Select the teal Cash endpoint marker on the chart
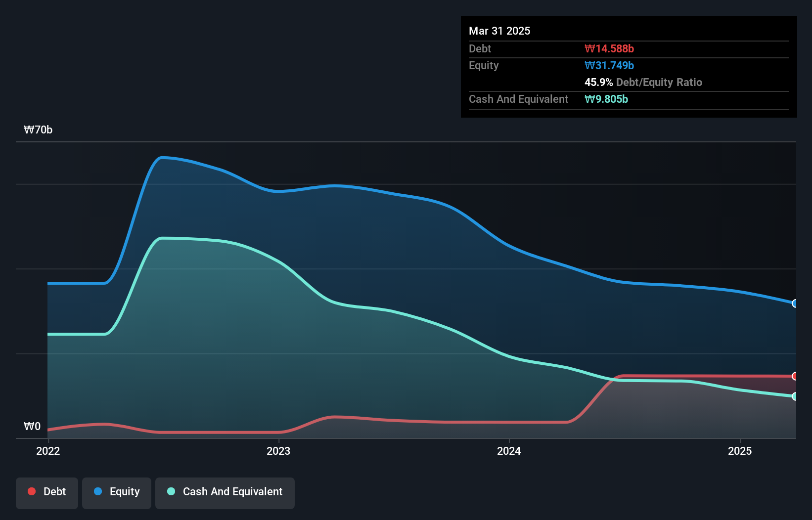The height and width of the screenshot is (520, 812). tap(795, 396)
